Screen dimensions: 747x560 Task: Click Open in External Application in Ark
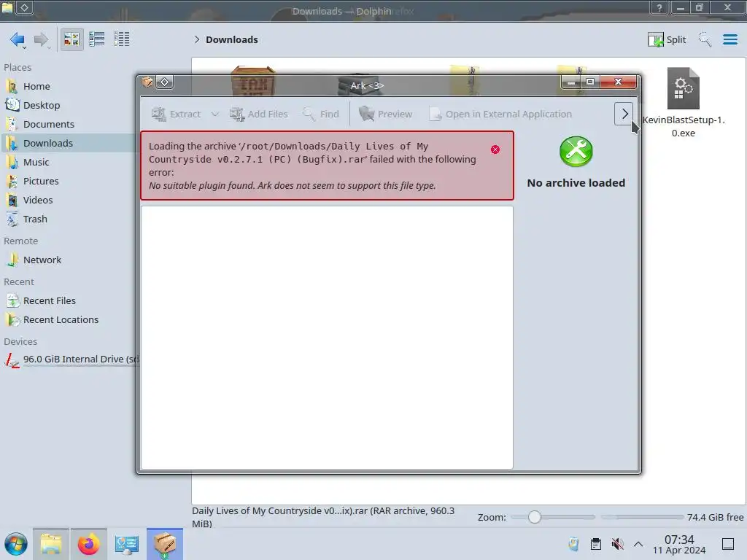coord(500,114)
